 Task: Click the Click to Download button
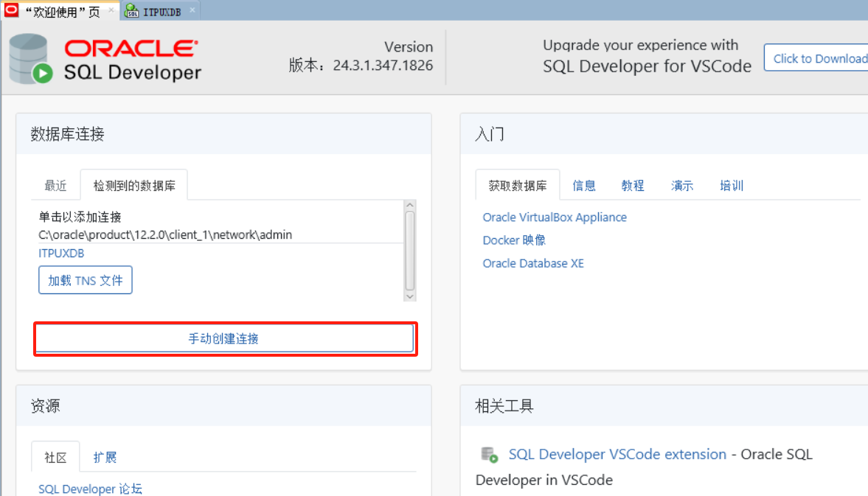pos(817,58)
